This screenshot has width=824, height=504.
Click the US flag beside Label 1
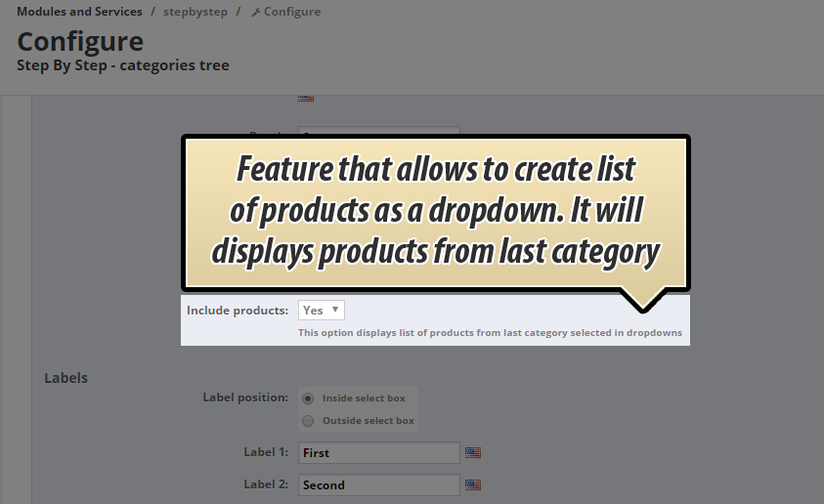(473, 453)
